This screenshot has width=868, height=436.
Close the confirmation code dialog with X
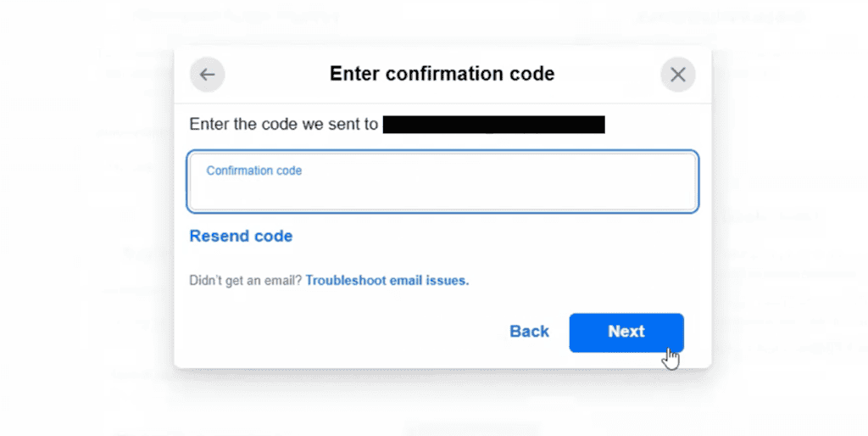(677, 75)
